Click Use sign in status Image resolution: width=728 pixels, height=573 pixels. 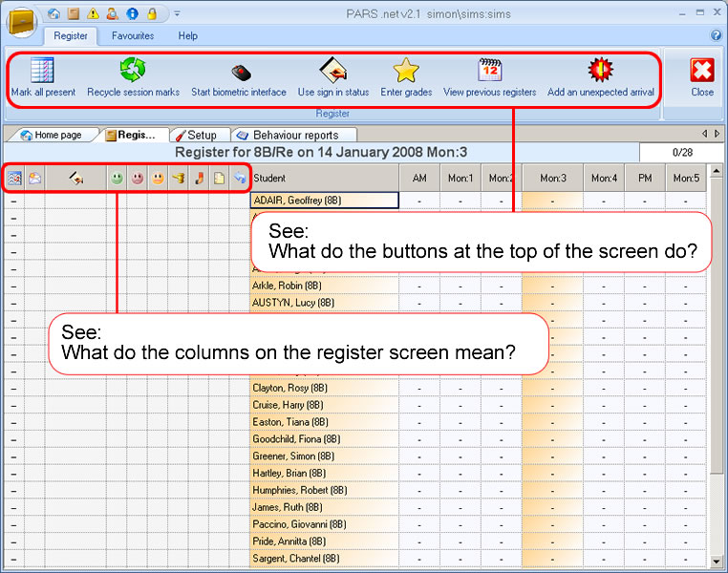click(333, 77)
